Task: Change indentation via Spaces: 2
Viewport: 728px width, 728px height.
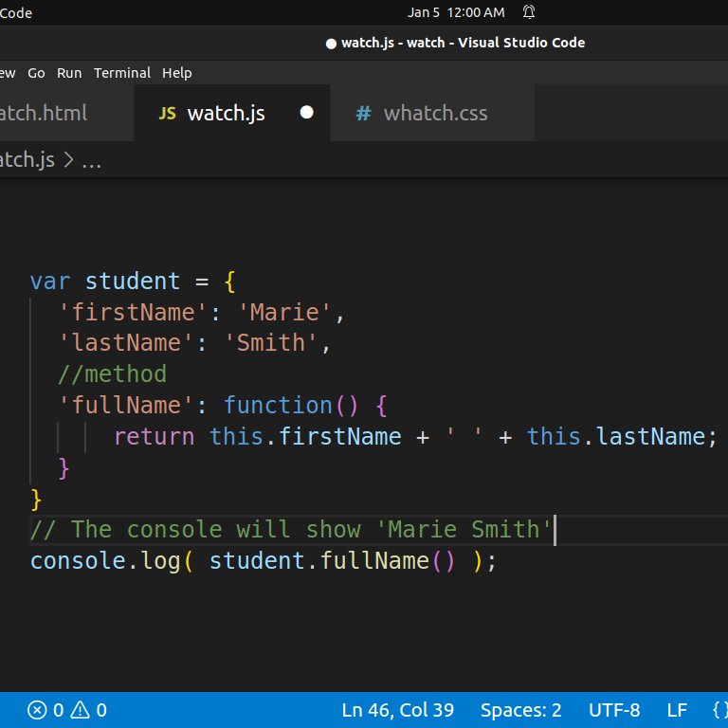Action: pos(520,710)
